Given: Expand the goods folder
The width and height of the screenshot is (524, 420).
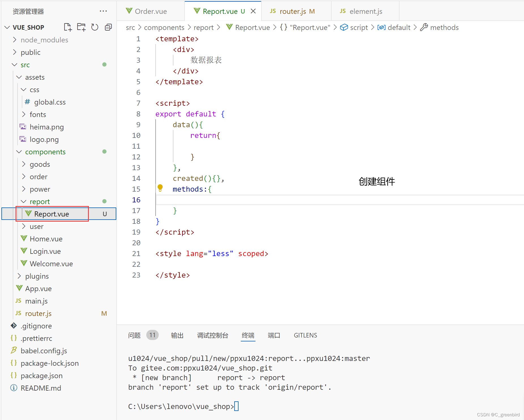Looking at the screenshot, I should coord(24,164).
